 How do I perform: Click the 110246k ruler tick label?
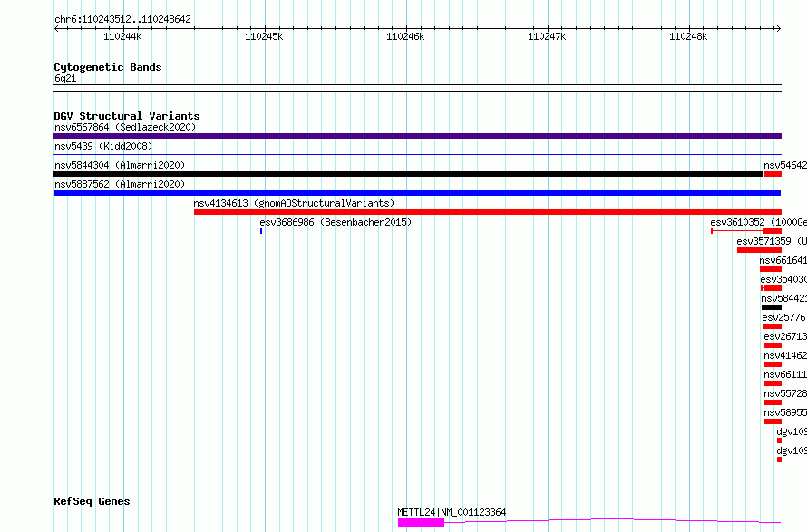405,36
